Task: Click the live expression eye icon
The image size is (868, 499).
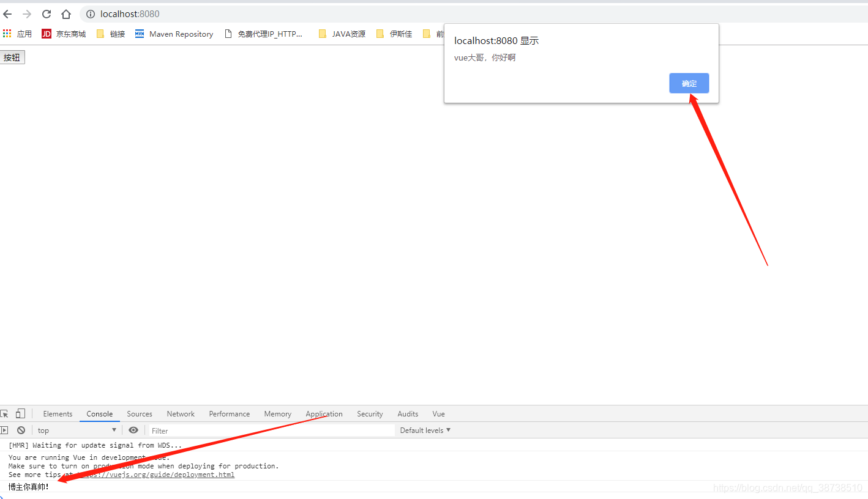Action: coord(133,431)
